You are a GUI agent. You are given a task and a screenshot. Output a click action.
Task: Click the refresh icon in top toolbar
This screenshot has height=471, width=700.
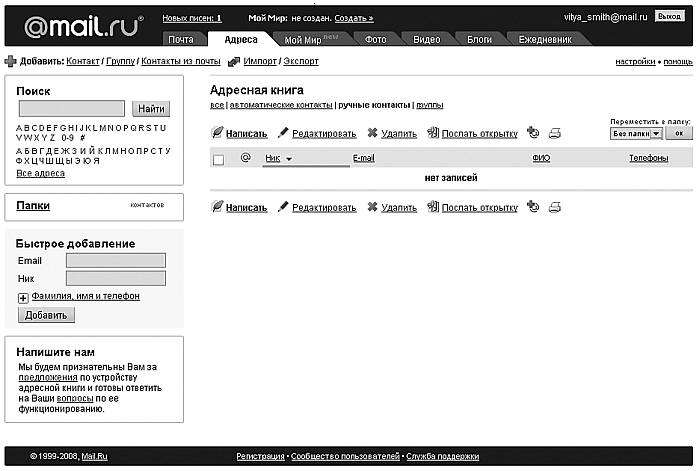[533, 133]
